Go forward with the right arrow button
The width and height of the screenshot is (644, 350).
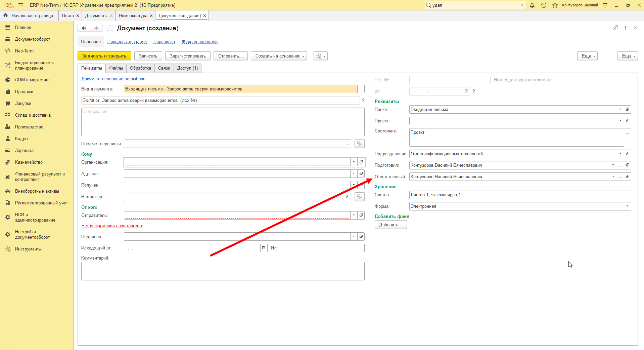(x=96, y=28)
